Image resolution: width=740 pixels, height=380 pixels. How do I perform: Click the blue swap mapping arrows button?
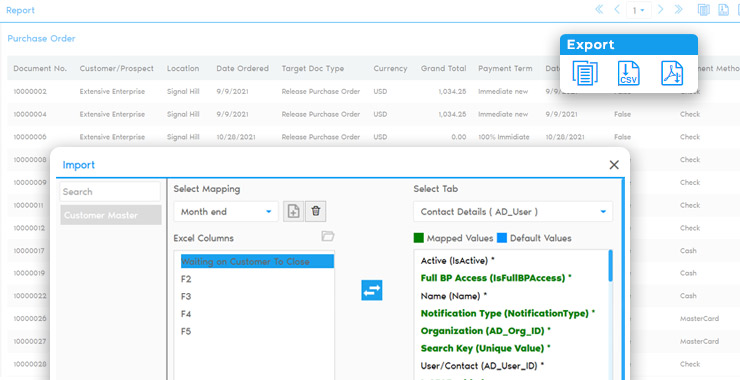pyautogui.click(x=372, y=290)
